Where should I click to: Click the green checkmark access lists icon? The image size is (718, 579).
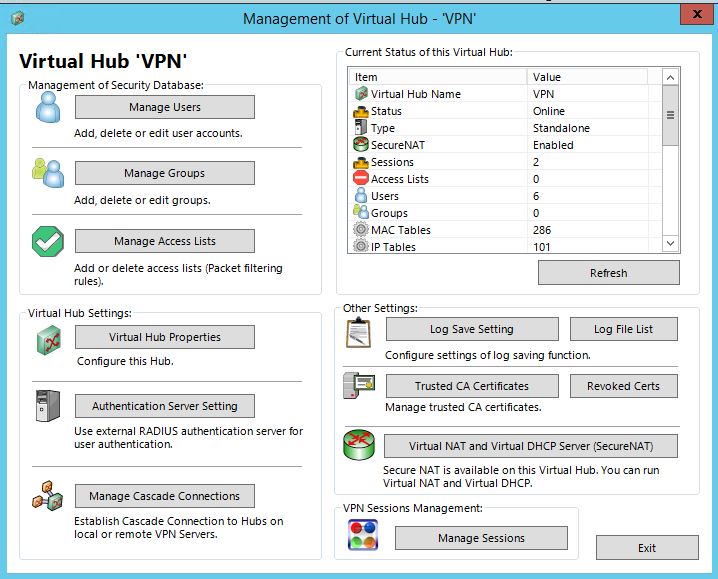tap(47, 241)
